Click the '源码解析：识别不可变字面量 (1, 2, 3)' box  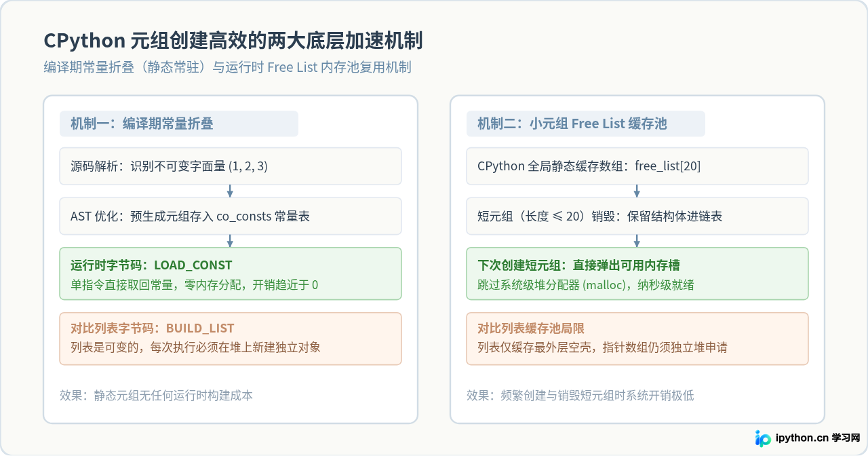pos(231,166)
